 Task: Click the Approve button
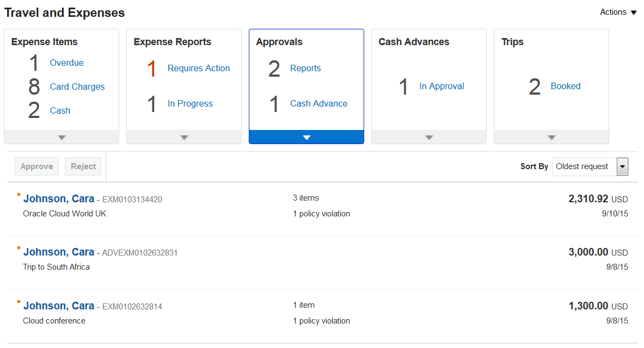(36, 166)
